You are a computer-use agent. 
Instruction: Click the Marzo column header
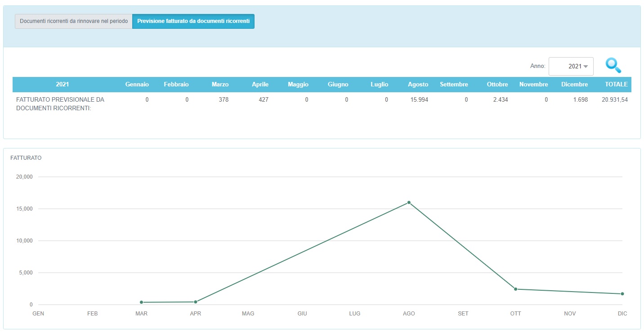click(x=220, y=85)
